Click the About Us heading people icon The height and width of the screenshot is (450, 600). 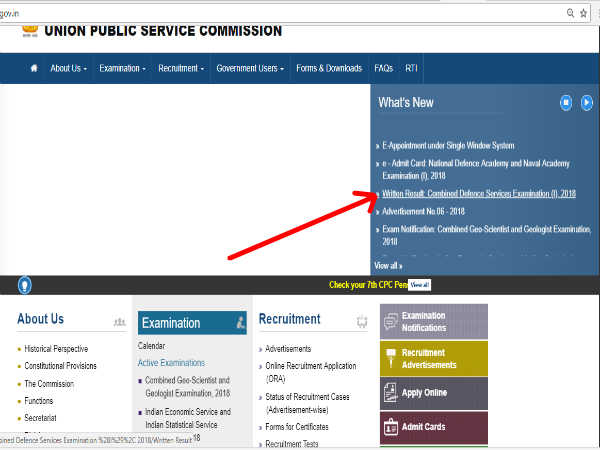click(120, 322)
